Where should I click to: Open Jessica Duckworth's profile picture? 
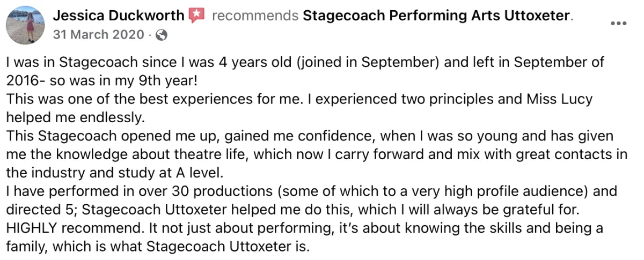pos(25,25)
